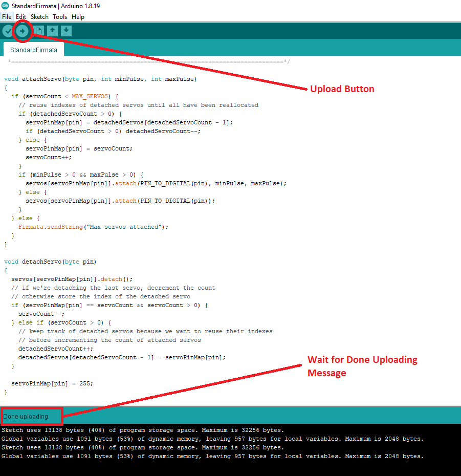Viewport: 461px width, 476px height.
Task: Click the 'if (minPulse > 0 && maxPulse > 0)' line
Action: pos(81,175)
